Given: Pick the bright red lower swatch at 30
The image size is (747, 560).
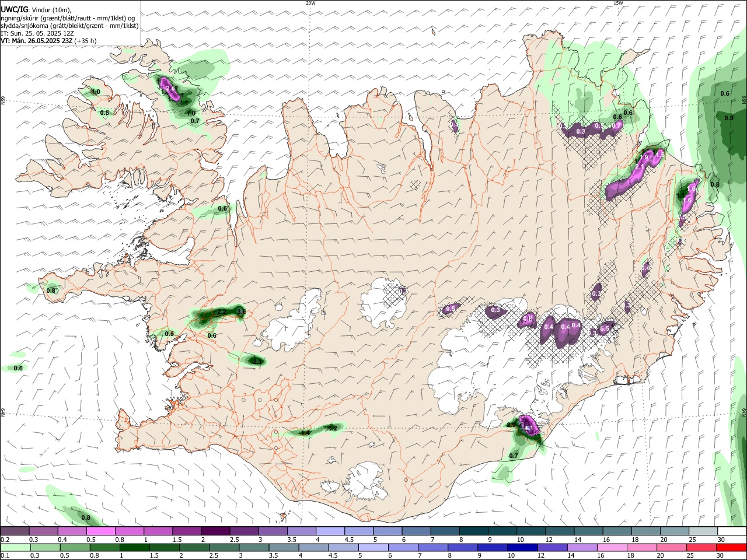Looking at the screenshot, I should coord(731,548).
